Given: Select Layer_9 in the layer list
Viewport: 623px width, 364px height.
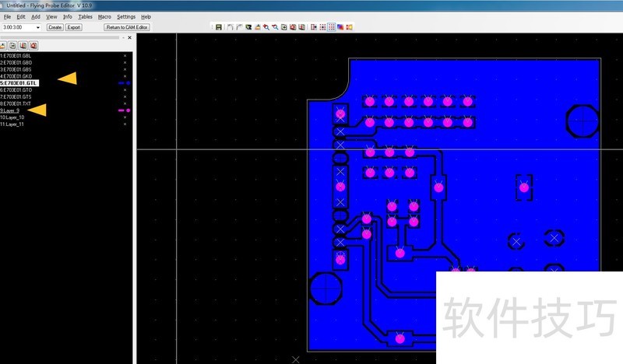Looking at the screenshot, I should click(x=10, y=110).
